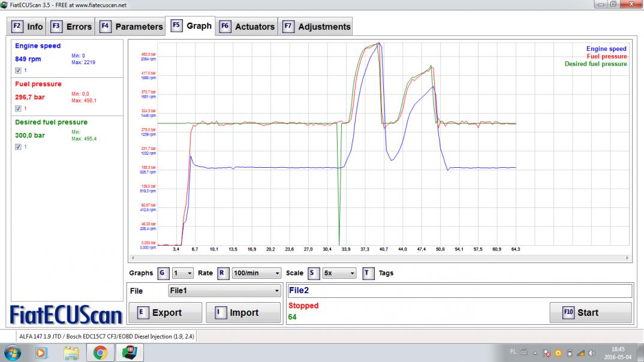Click the FiatECUScan taskbar icon
This screenshot has width=644, height=362.
[130, 352]
